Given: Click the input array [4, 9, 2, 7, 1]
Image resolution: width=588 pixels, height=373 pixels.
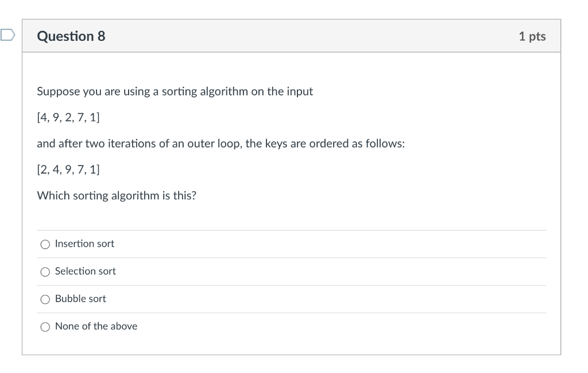Looking at the screenshot, I should point(68,117).
